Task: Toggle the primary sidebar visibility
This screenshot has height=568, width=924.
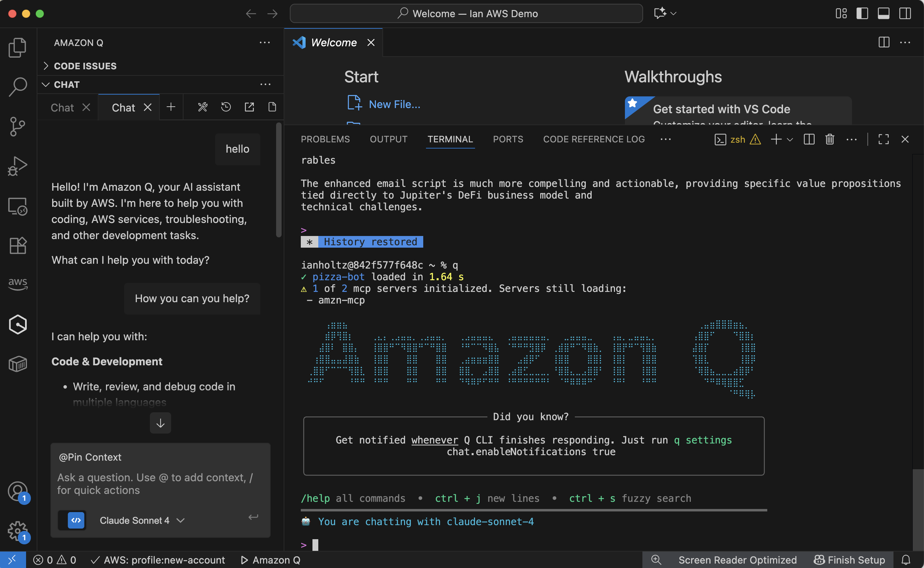Action: [x=862, y=13]
